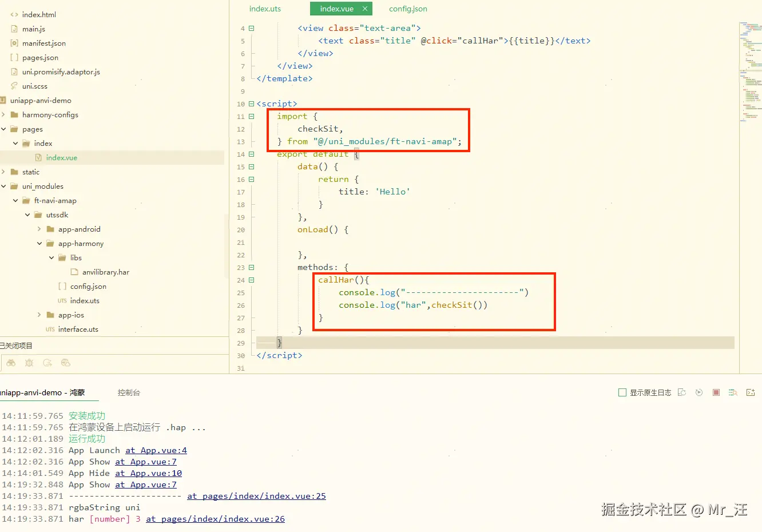The width and height of the screenshot is (762, 532).
Task: Enable the 显示原生日志 checkbox
Action: [x=622, y=392]
